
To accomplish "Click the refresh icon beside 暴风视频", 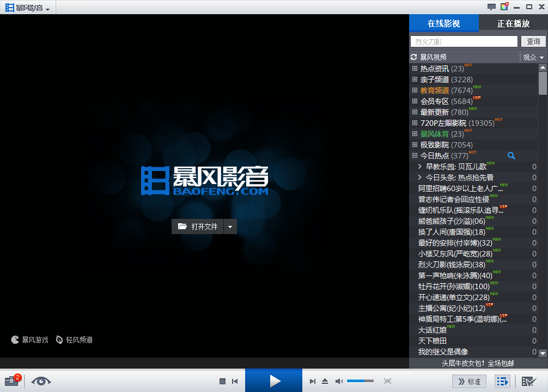I will (x=414, y=57).
